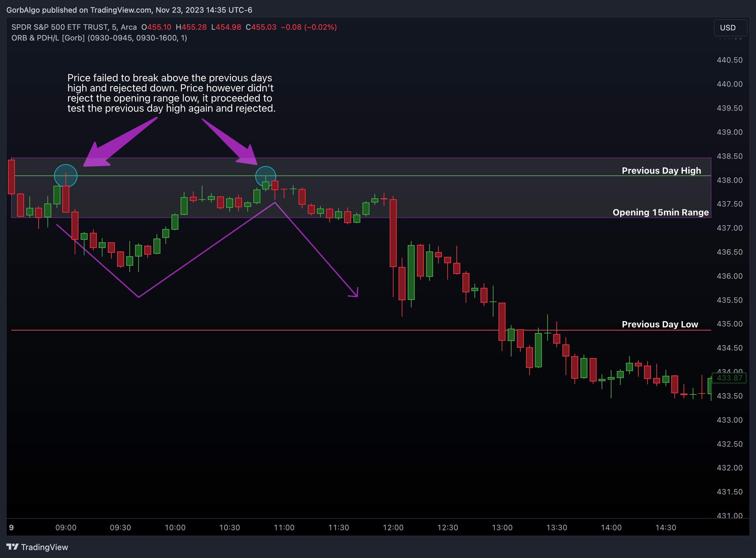Click the open value O455.10

point(156,27)
